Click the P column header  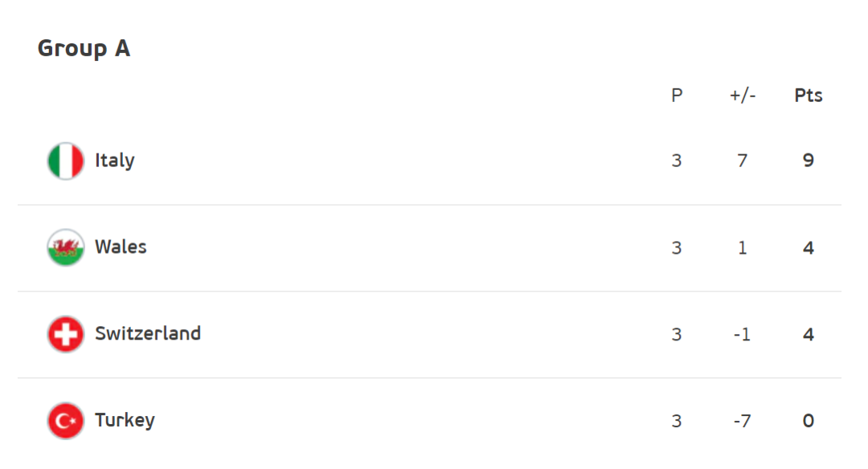(677, 96)
